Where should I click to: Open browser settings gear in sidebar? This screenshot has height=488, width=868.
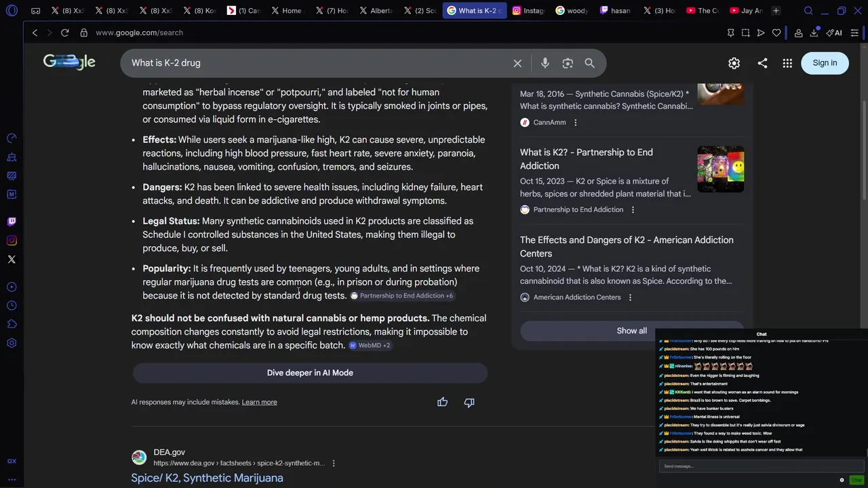12,344
